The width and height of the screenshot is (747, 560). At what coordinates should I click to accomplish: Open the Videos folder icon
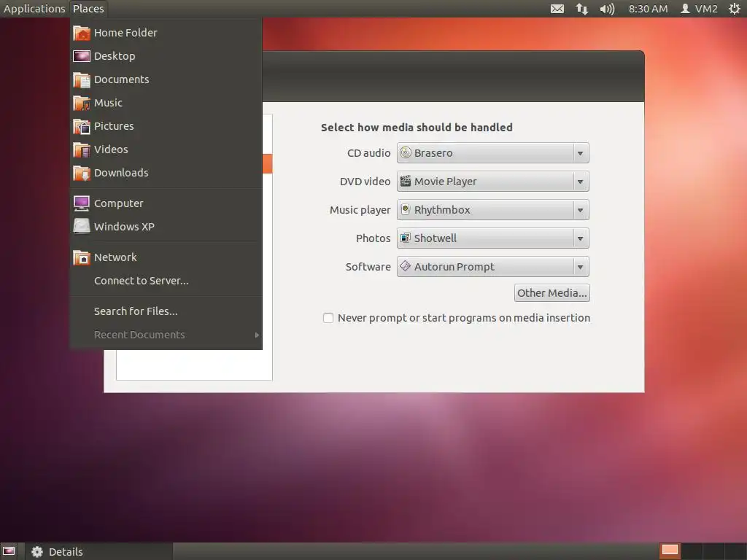[x=82, y=149]
